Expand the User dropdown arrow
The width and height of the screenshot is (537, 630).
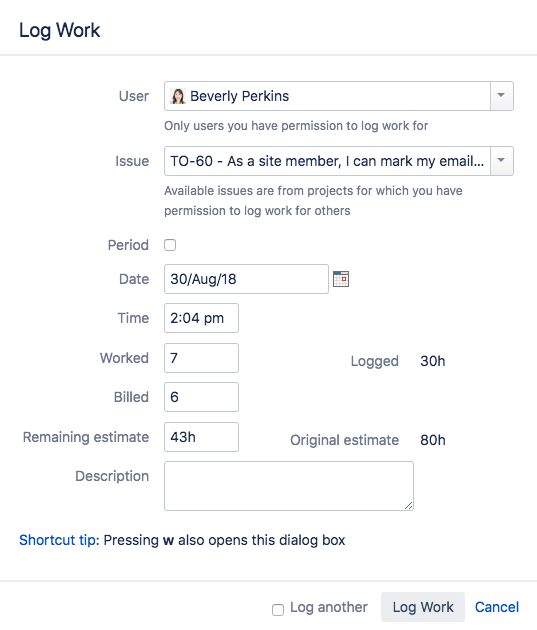click(501, 96)
